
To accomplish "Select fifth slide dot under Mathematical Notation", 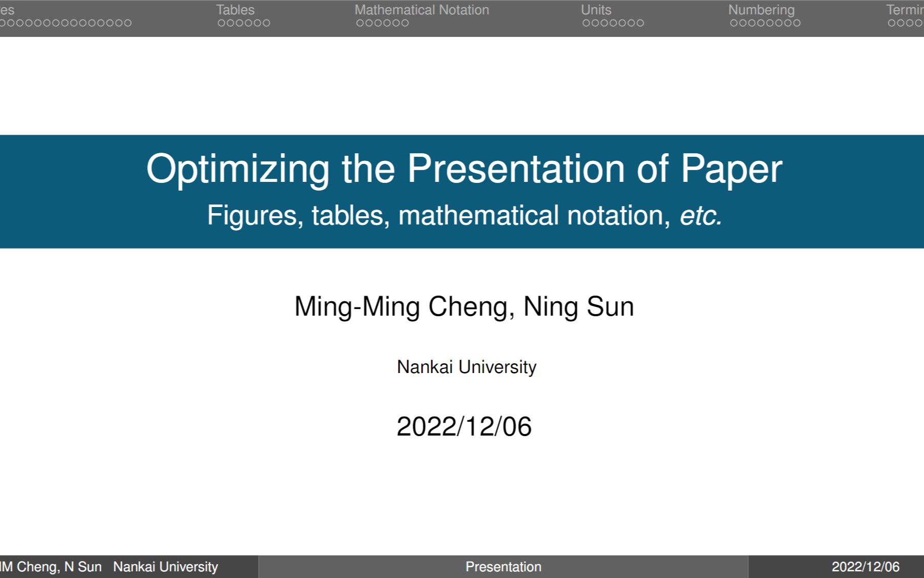I will pos(396,23).
